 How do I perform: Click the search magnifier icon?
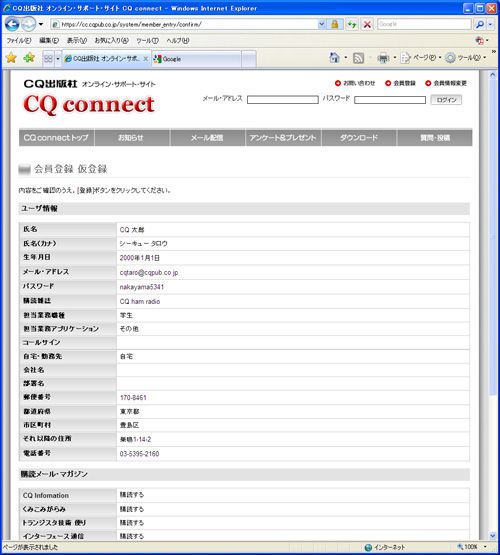pyautogui.click(x=480, y=24)
